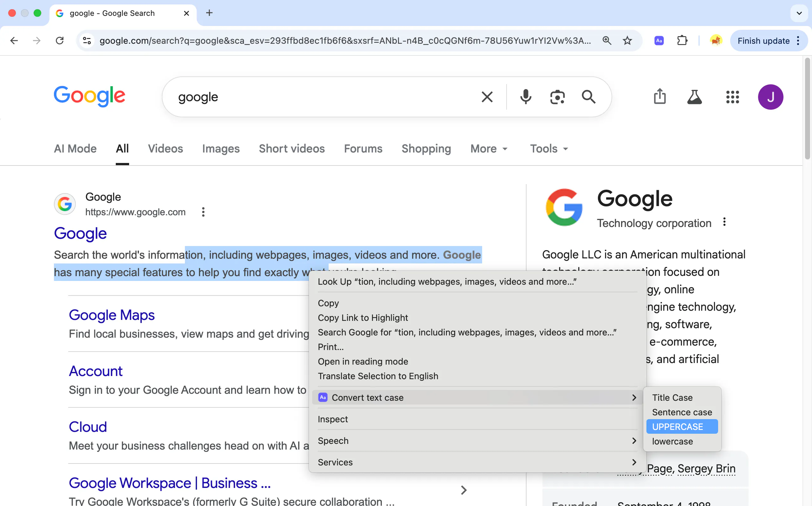Open Google Workspace | Business link

click(170, 483)
